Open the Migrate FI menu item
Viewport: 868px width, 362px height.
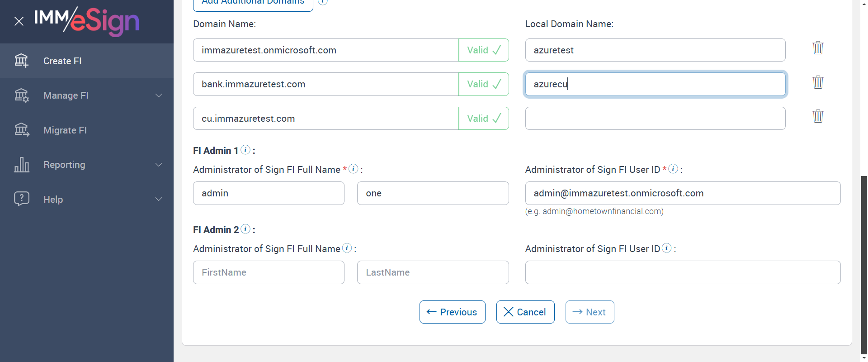(65, 130)
